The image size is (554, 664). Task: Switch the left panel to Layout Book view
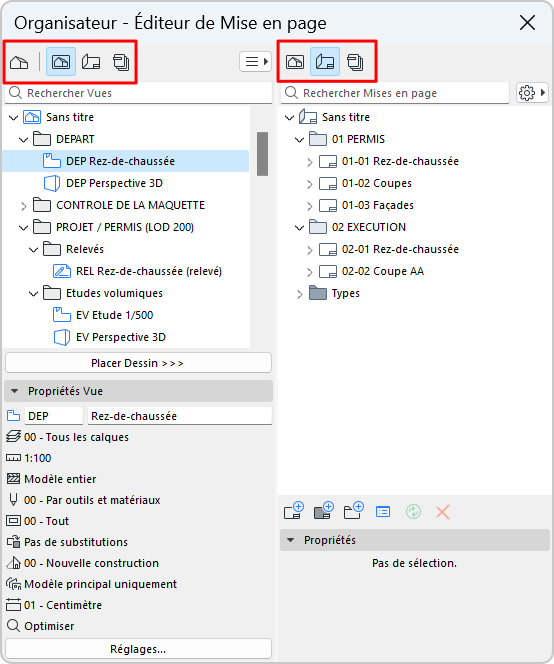[91, 62]
